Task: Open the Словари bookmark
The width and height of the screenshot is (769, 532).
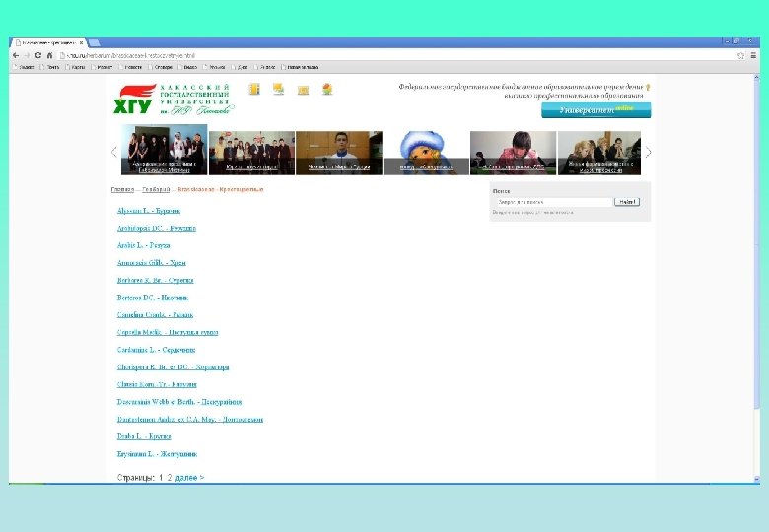Action: point(161,67)
